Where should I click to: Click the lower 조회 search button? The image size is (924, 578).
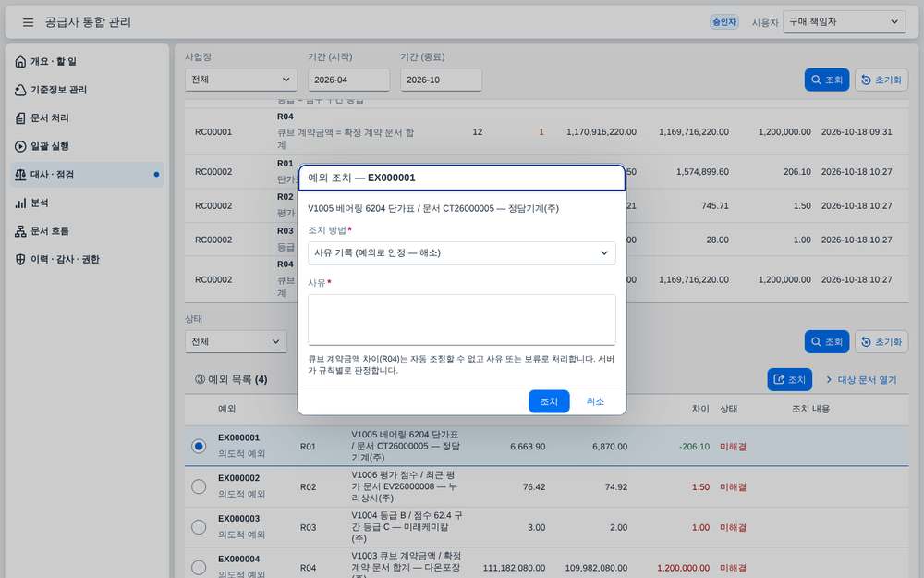(827, 341)
